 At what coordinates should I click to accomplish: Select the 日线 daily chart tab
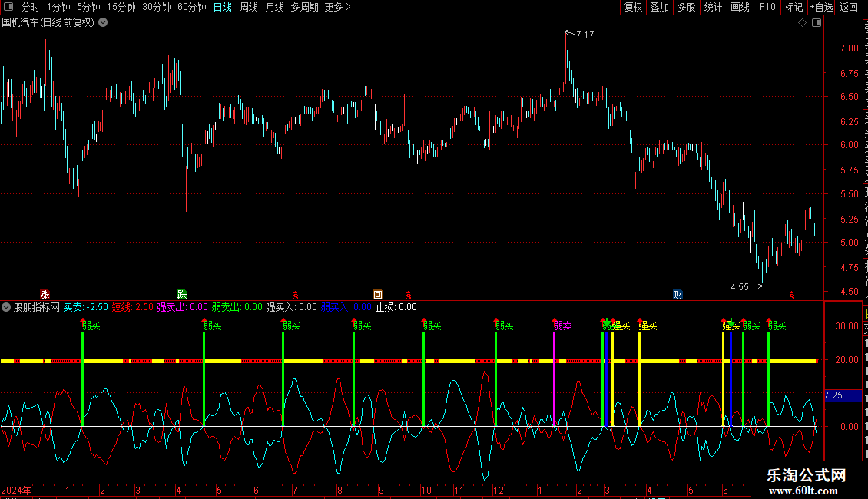pyautogui.click(x=223, y=7)
